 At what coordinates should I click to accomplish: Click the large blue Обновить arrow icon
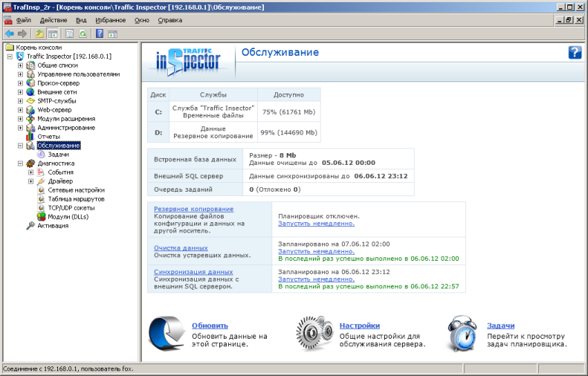point(167,333)
